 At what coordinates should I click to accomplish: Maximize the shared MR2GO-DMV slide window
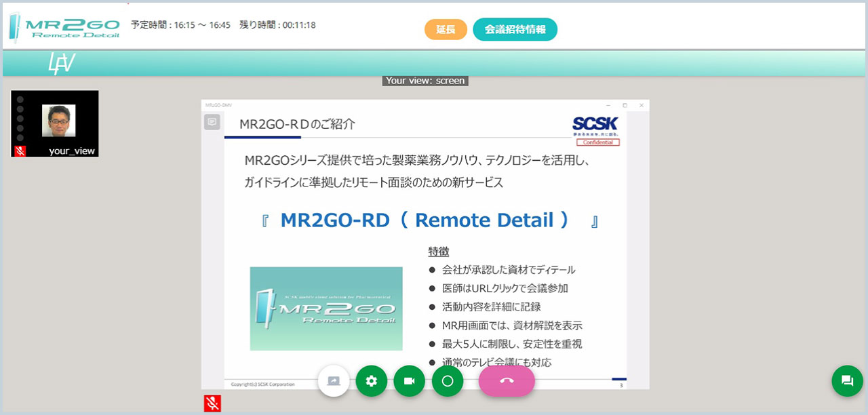[625, 105]
